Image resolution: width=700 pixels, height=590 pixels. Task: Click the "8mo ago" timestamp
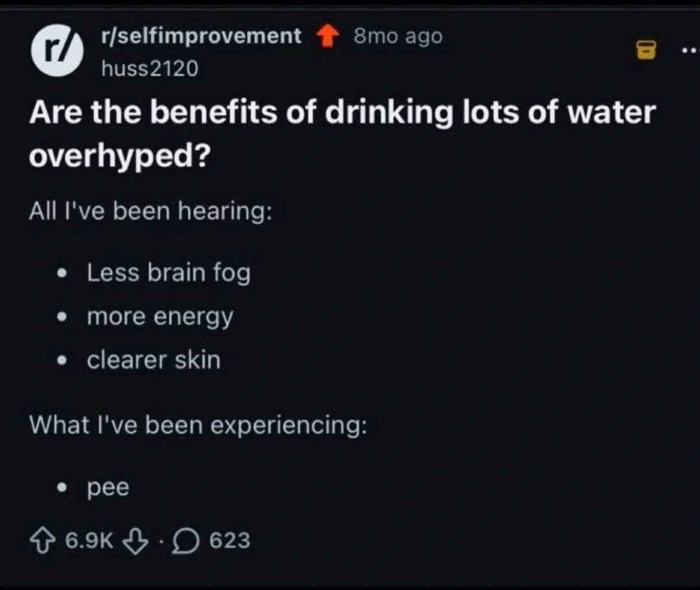click(x=398, y=36)
